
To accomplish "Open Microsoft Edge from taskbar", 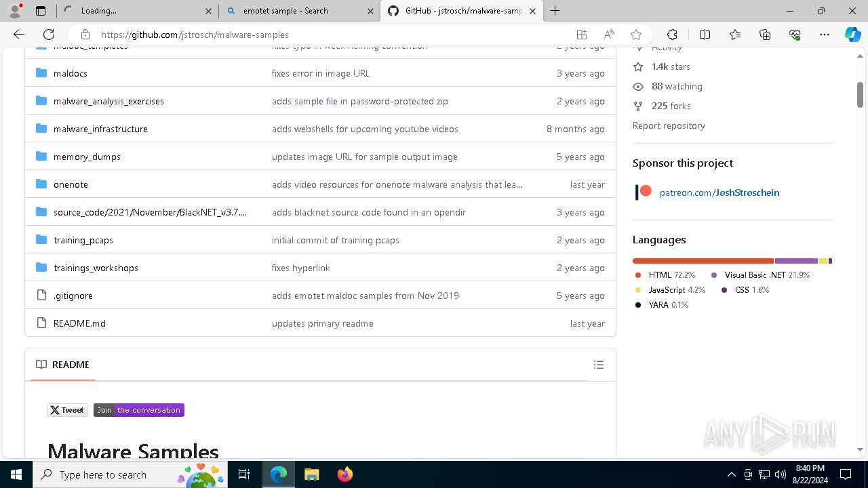I will 279,474.
